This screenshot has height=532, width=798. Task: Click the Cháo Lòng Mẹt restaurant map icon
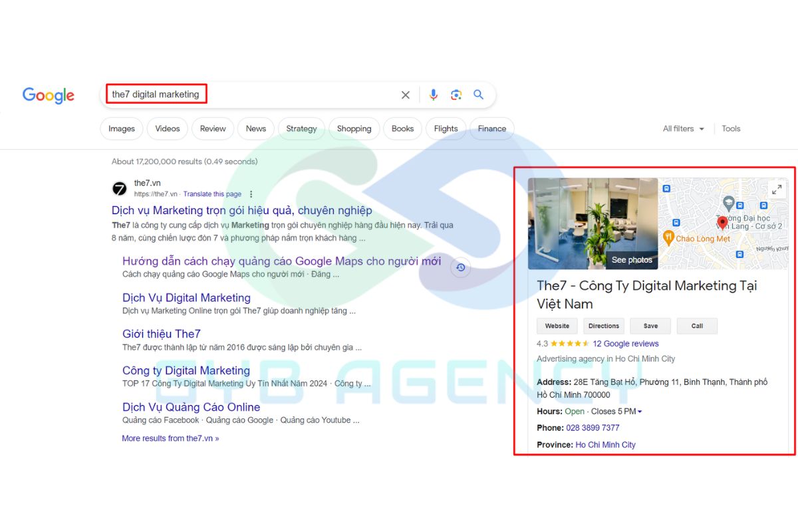[669, 238]
